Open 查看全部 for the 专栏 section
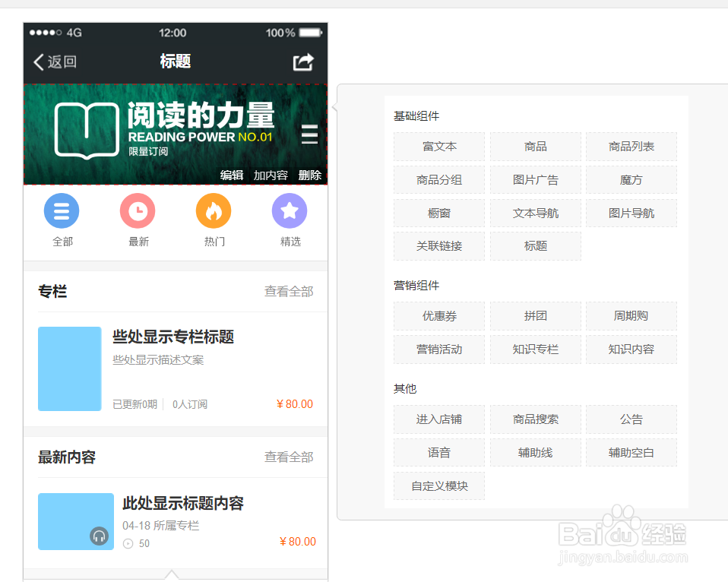 click(x=289, y=291)
